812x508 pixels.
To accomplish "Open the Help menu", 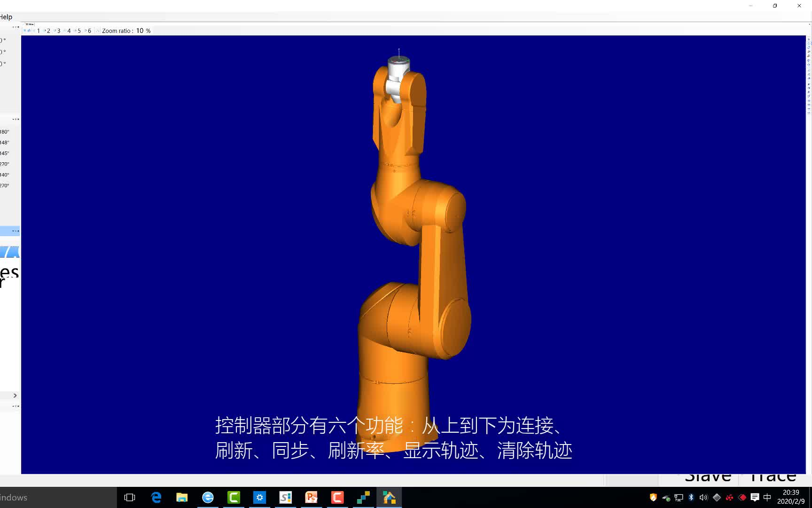I will click(x=6, y=17).
